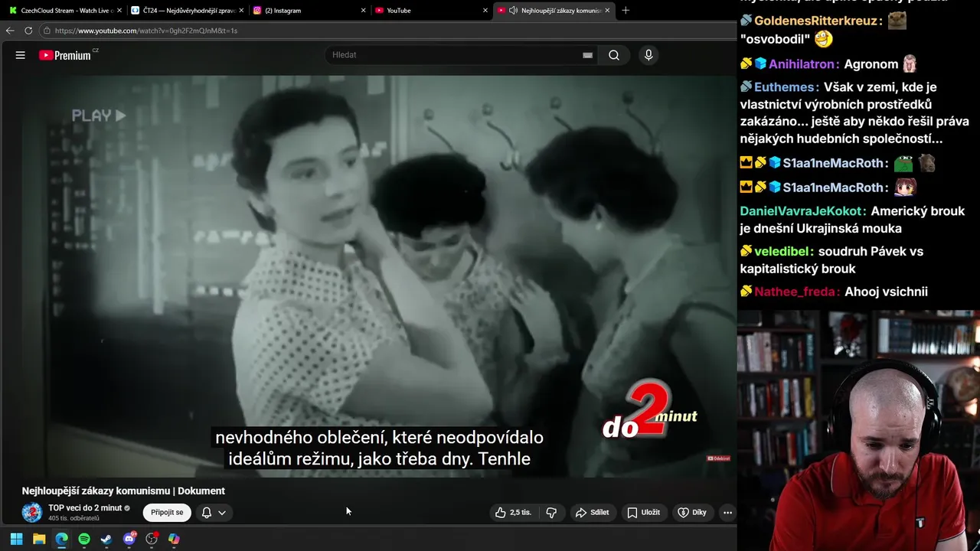This screenshot has height=551, width=980.
Task: Click chat username veledibel
Action: (782, 252)
